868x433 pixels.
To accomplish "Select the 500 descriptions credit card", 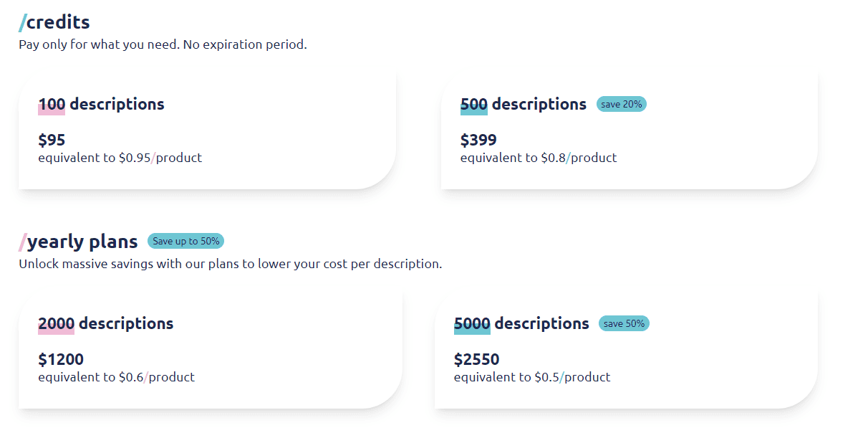I will pyautogui.click(x=627, y=129).
